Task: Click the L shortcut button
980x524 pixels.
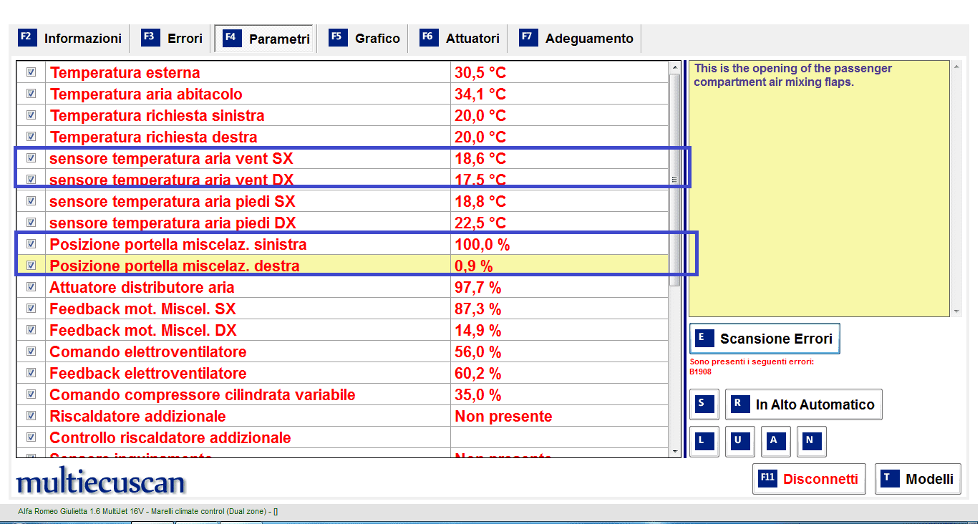Action: click(704, 442)
